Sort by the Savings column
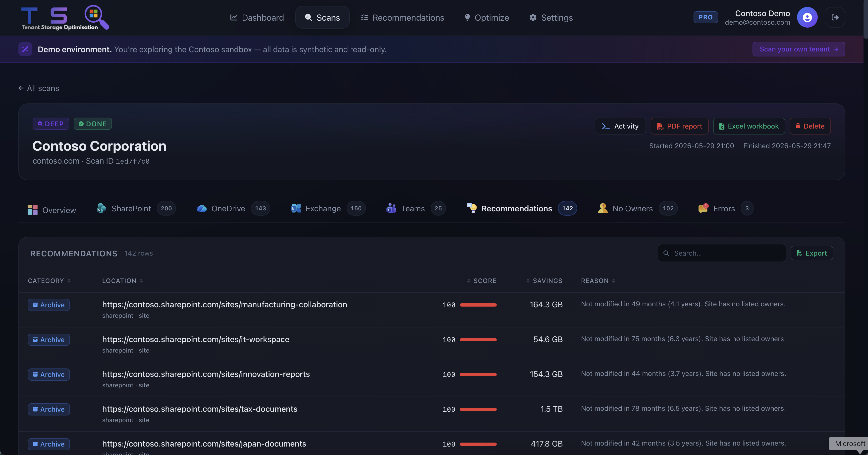This screenshot has width=868, height=455. click(544, 281)
